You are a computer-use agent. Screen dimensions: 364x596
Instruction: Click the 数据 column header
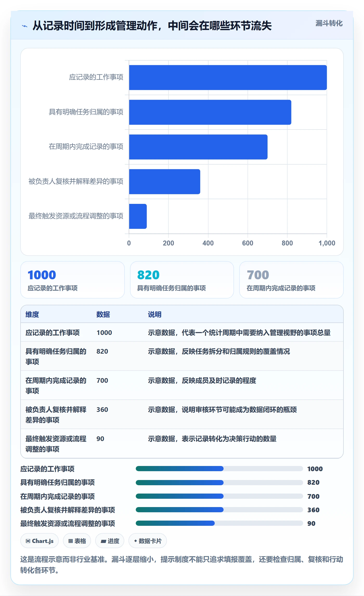[x=103, y=314]
